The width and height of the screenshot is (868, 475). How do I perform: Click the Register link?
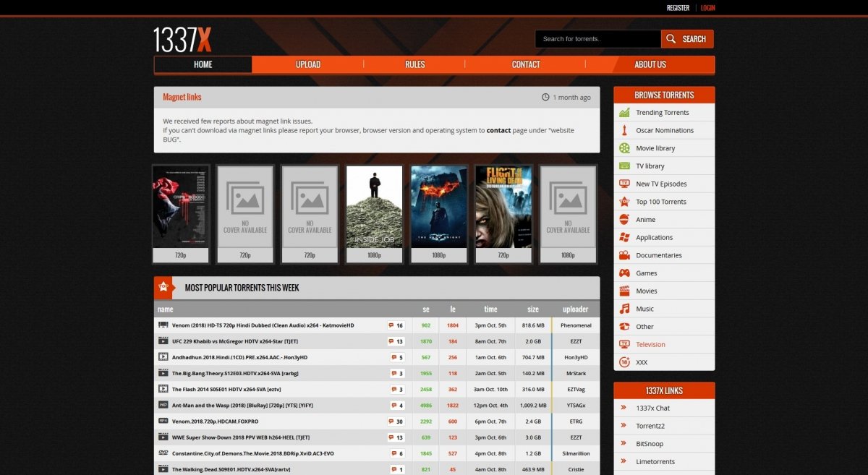tap(678, 8)
